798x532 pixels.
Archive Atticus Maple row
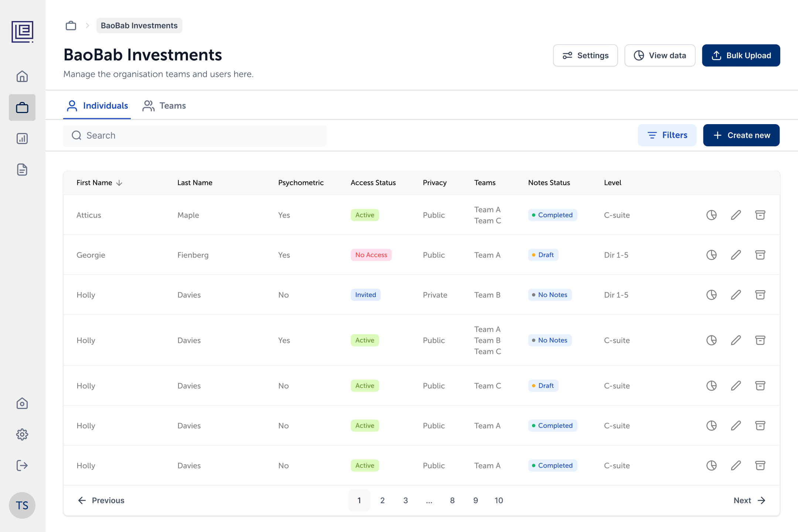760,215
